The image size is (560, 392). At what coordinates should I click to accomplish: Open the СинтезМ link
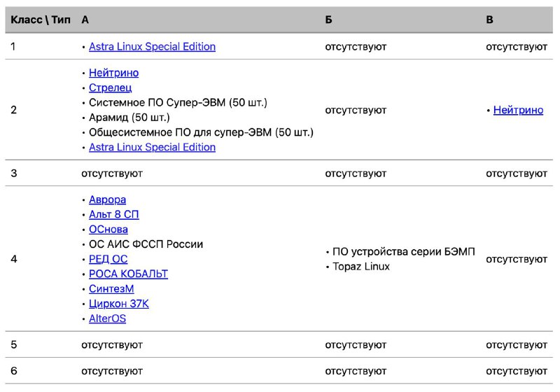pyautogui.click(x=111, y=289)
